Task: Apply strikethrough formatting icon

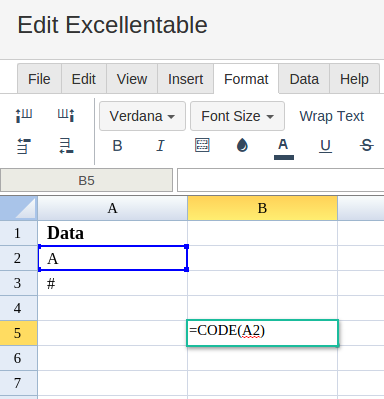Action: click(367, 145)
